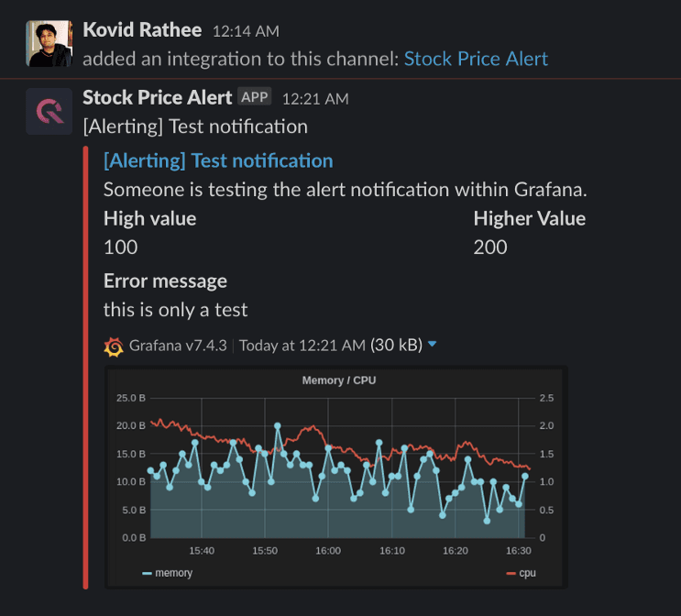Click the Grafana v7.4.3 footer text
This screenshot has height=616, width=681.
click(x=179, y=346)
